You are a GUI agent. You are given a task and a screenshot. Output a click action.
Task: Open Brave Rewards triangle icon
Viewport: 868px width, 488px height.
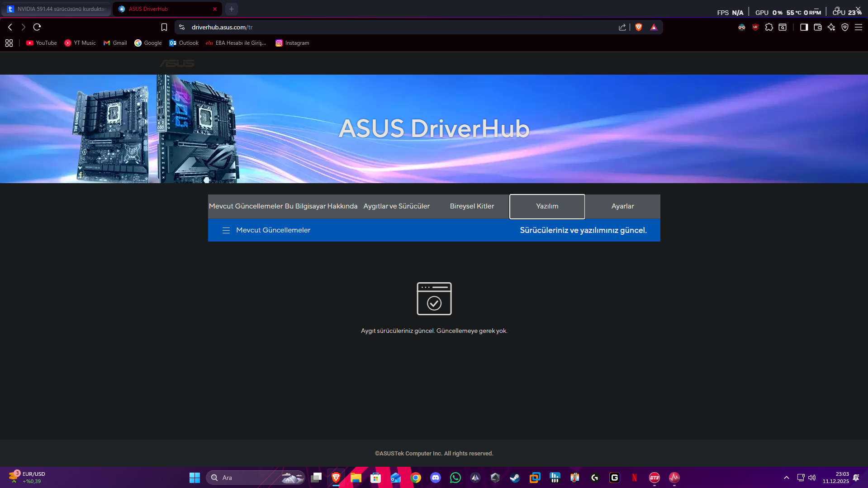point(654,27)
